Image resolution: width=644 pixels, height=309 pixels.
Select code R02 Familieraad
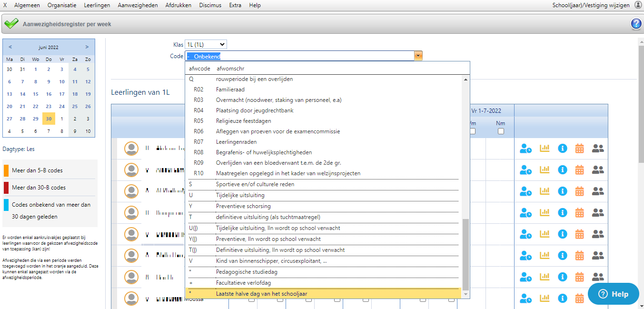(323, 90)
